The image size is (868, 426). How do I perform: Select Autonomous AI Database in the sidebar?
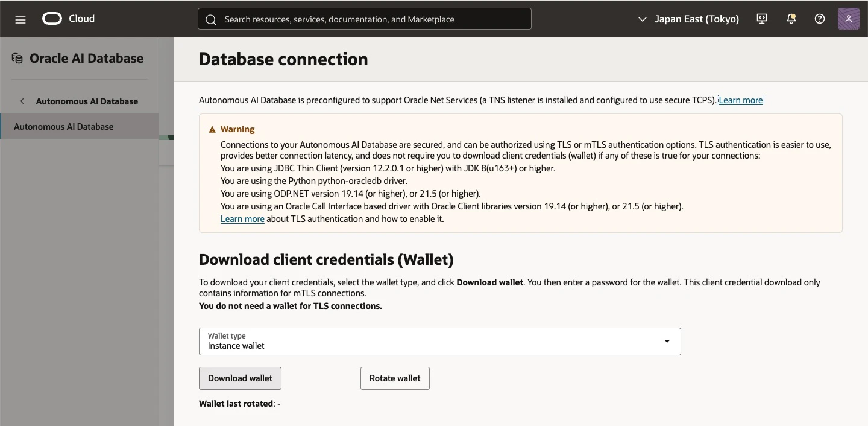(80, 127)
